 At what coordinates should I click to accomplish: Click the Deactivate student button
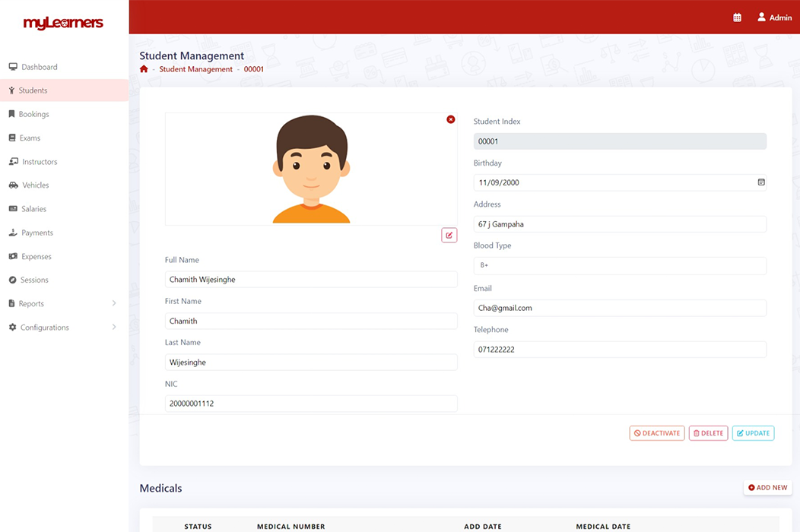point(656,433)
